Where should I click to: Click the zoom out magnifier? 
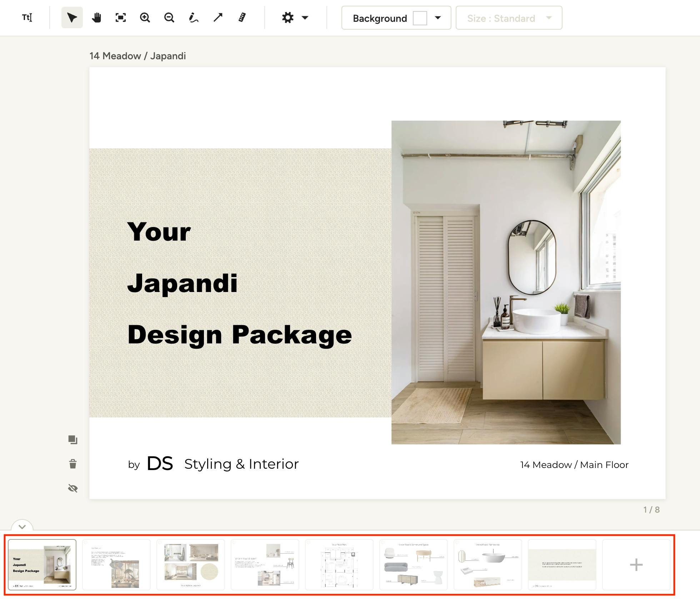[x=169, y=17]
